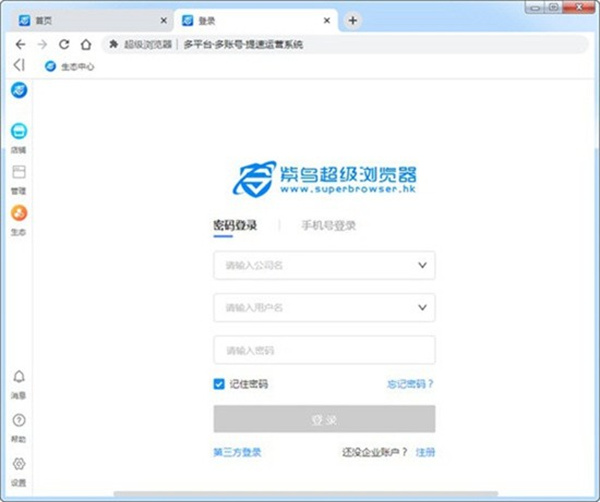
Task: Switch to 手机号登录 login tab
Action: (x=329, y=225)
